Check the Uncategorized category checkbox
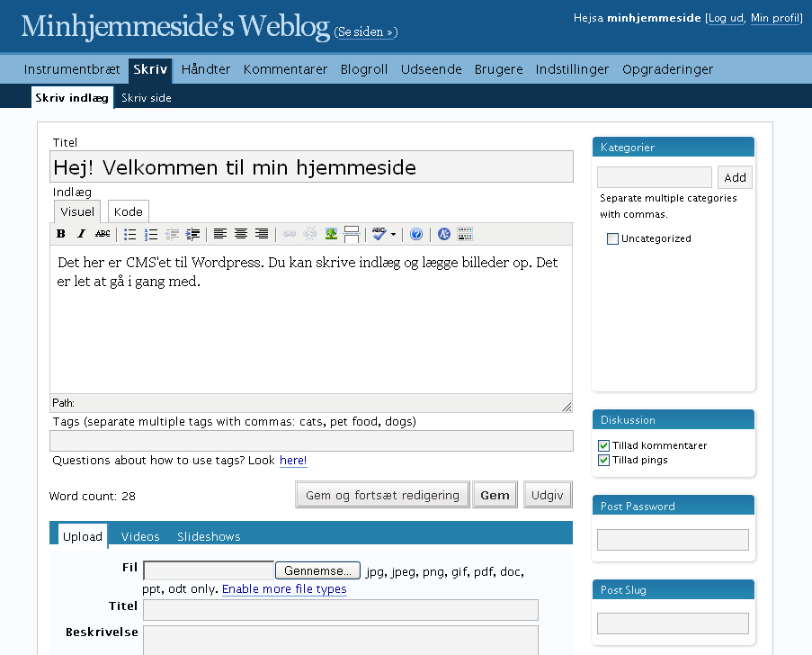The width and height of the screenshot is (812, 655). point(613,239)
